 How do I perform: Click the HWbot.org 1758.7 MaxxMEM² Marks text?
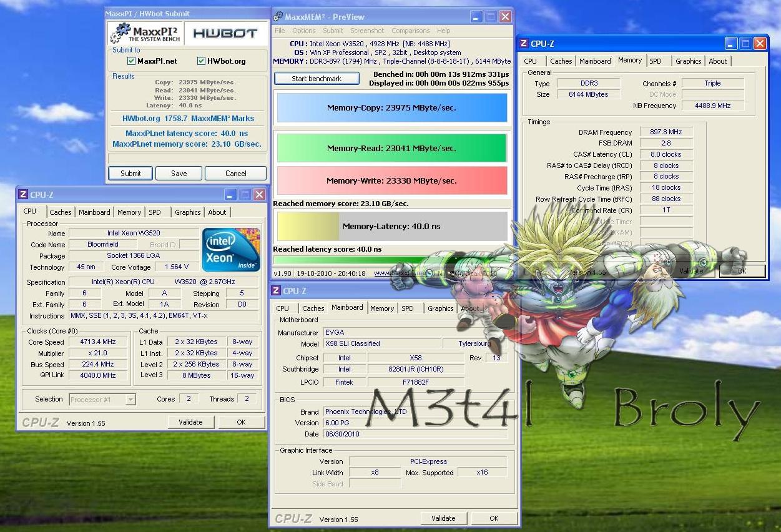coord(188,118)
